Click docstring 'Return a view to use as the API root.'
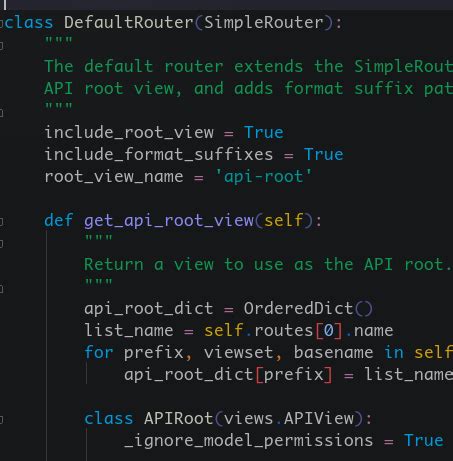The height and width of the screenshot is (461, 453). (268, 264)
